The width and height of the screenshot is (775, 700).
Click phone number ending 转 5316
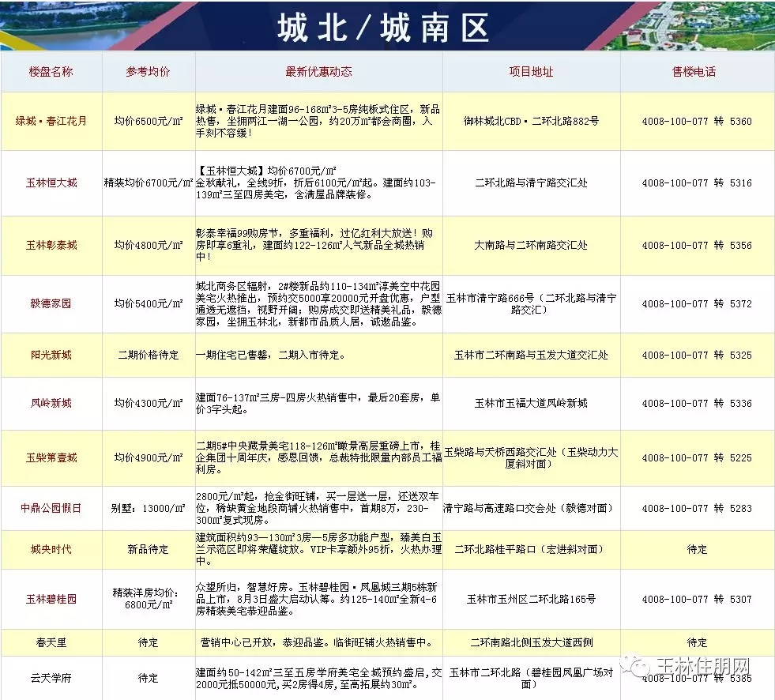[x=697, y=183]
